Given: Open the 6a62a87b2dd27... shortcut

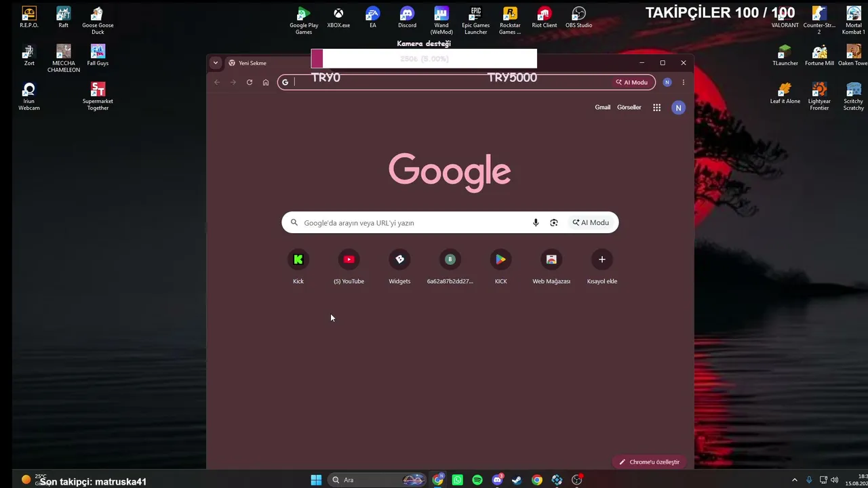Looking at the screenshot, I should point(450,267).
